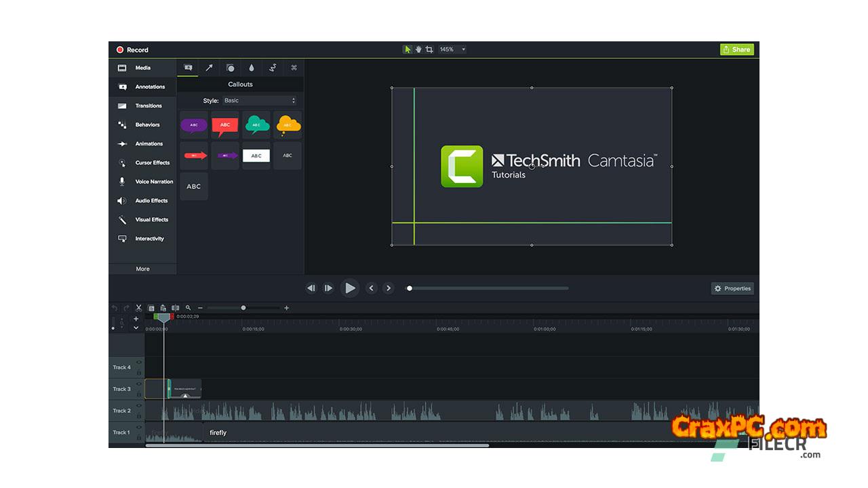Toggle visibility eye for Track 4
The width and height of the screenshot is (868, 488).
(x=139, y=363)
